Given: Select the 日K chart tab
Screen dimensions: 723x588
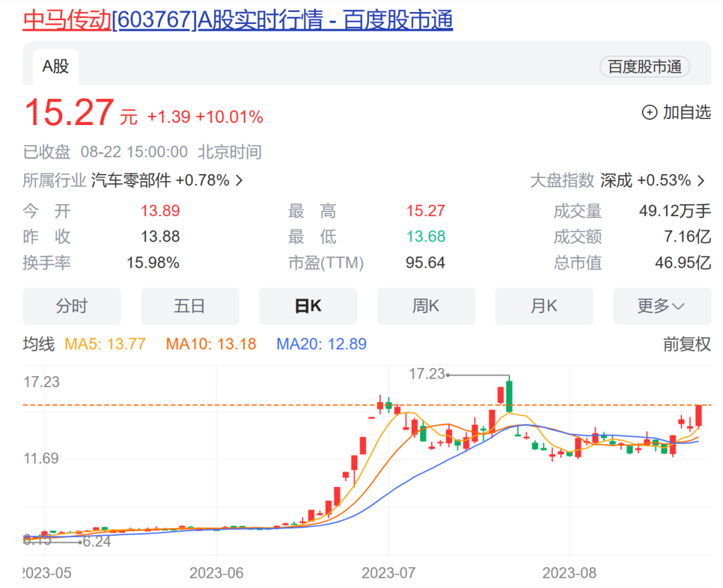Looking at the screenshot, I should click(308, 306).
